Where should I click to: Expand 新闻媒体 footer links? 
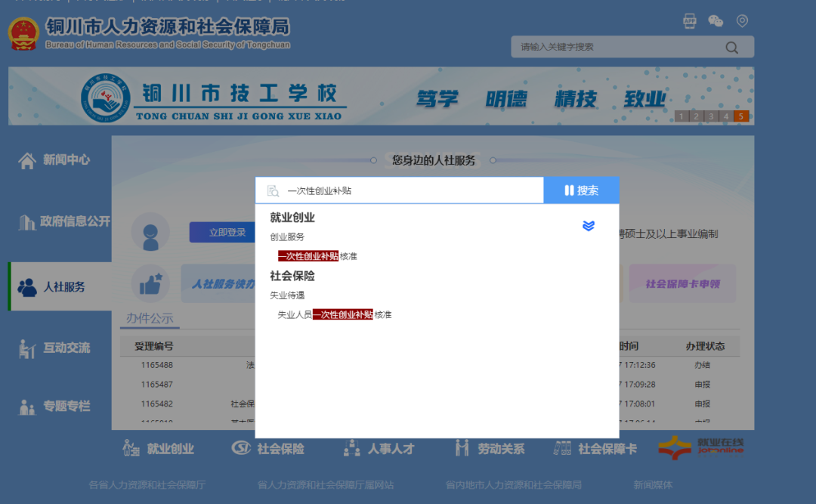pos(653,485)
